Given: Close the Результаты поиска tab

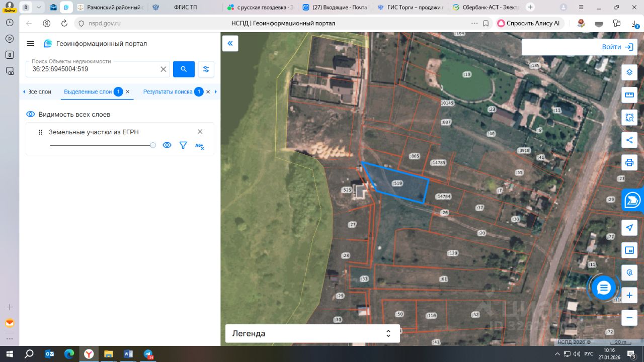Looking at the screenshot, I should (x=208, y=92).
